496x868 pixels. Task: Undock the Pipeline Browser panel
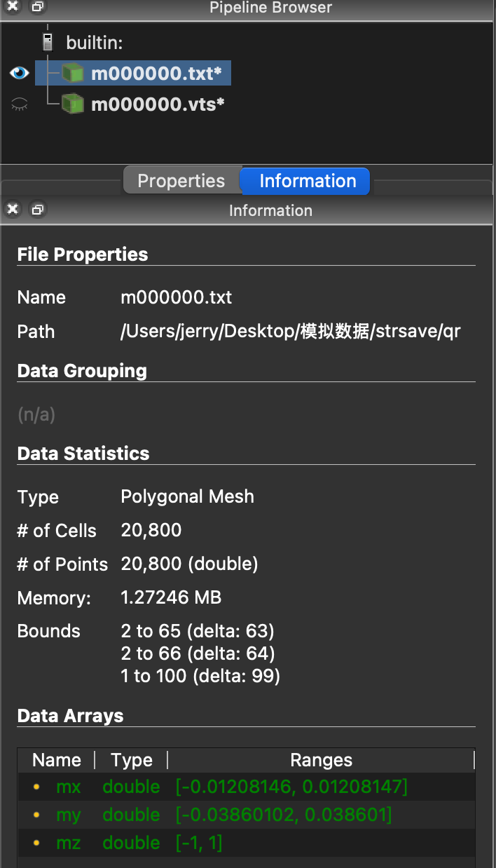pos(38,7)
